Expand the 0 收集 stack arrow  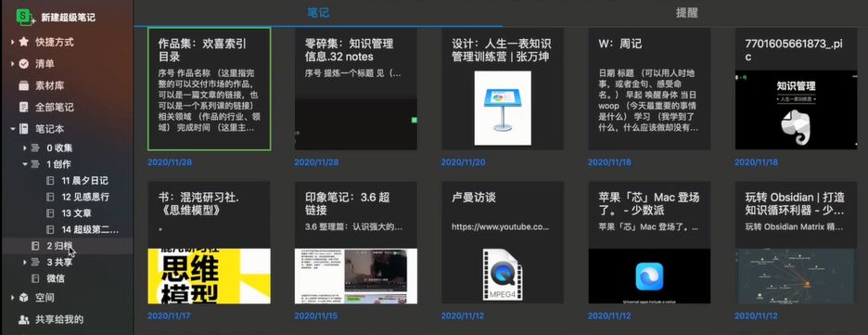tap(25, 148)
